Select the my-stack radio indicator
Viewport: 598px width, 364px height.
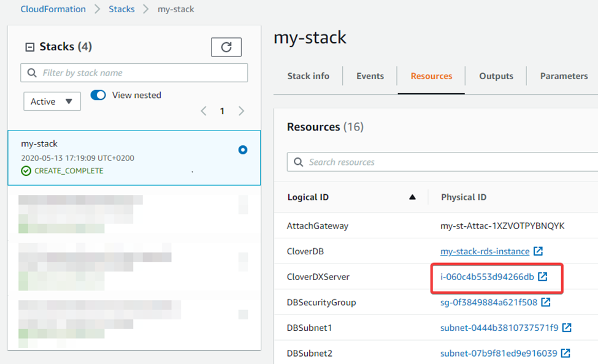(243, 150)
